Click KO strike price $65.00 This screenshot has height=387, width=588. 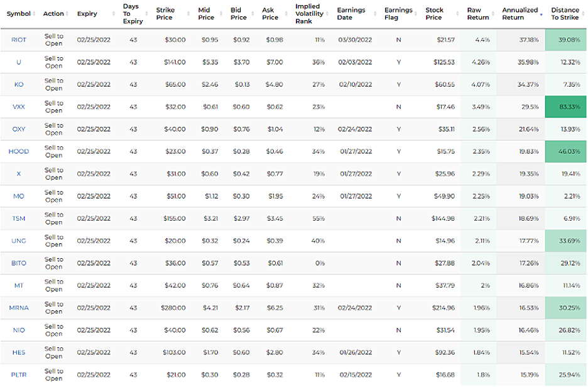(175, 84)
